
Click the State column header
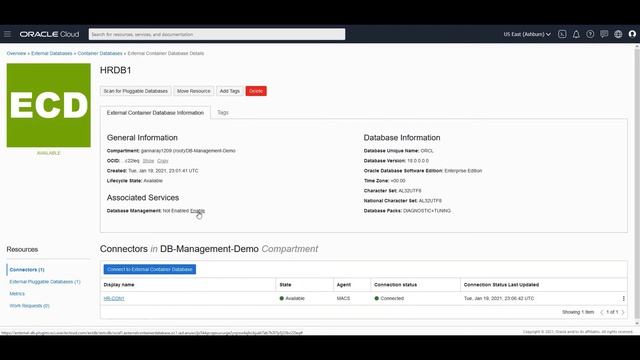(285, 285)
